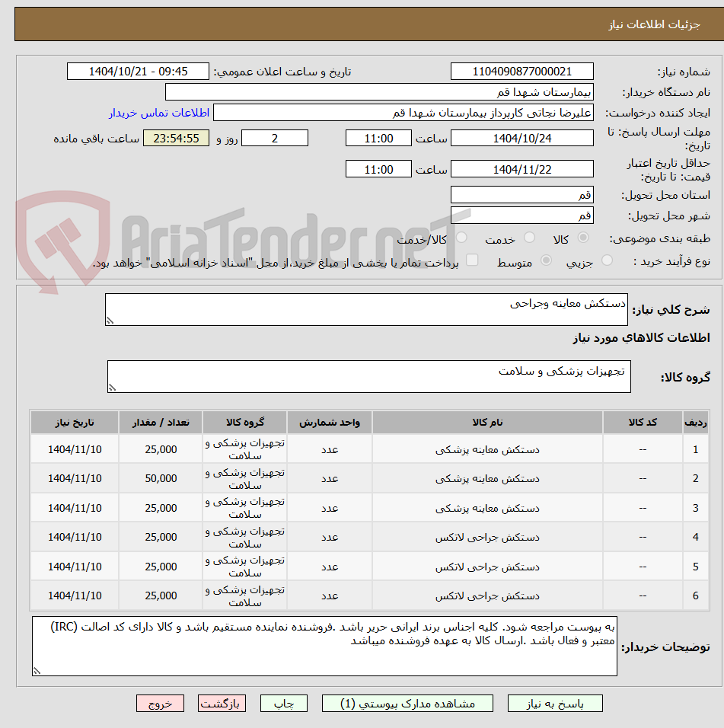The width and height of the screenshot is (724, 728).
Task: Click the تعداد / مقدار column header
Action: [161, 422]
